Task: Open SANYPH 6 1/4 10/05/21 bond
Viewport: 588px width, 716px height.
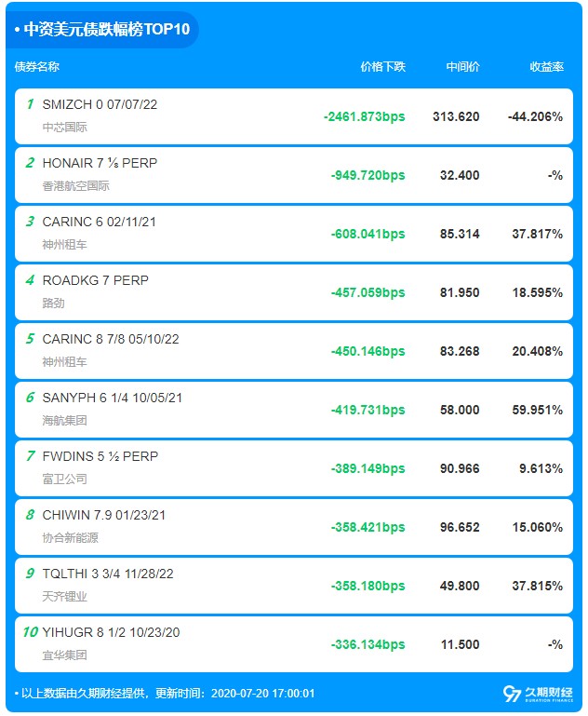Action: point(113,398)
